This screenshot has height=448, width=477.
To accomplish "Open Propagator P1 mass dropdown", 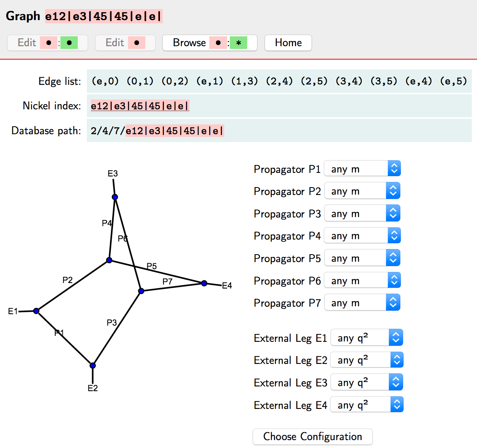I will click(362, 169).
